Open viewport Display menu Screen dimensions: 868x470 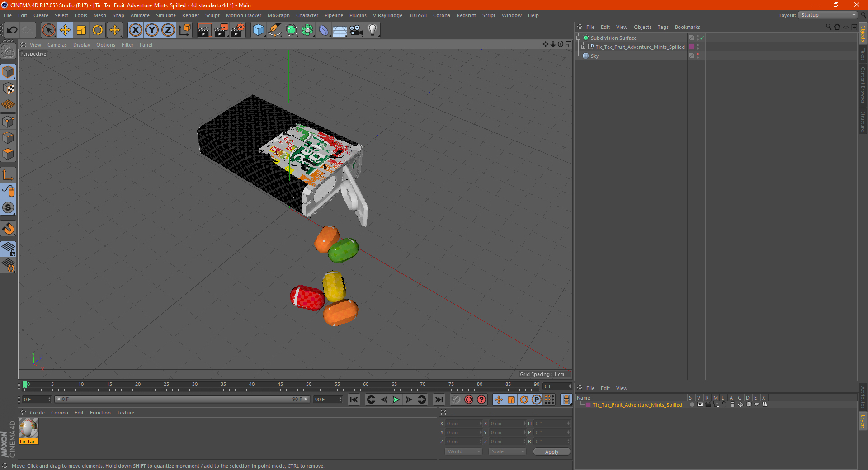click(81, 45)
